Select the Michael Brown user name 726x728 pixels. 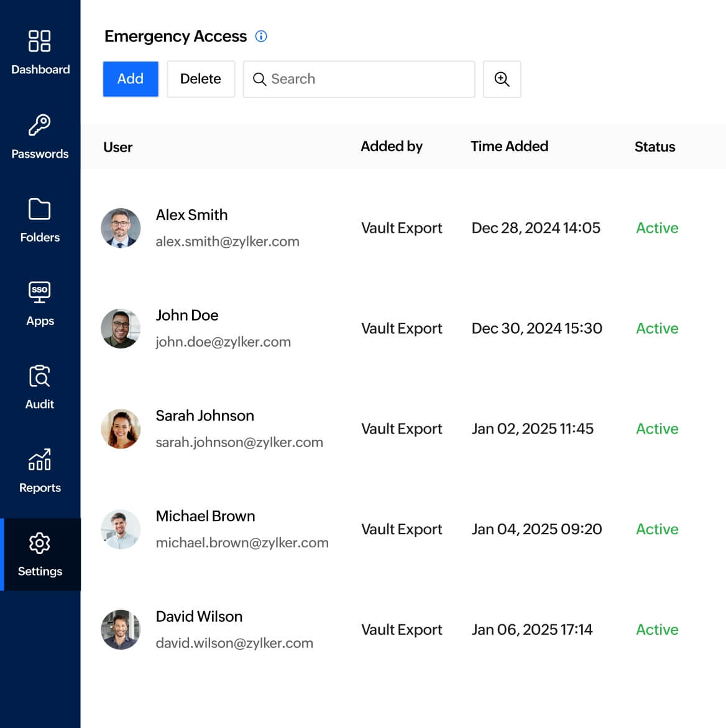pyautogui.click(x=205, y=516)
